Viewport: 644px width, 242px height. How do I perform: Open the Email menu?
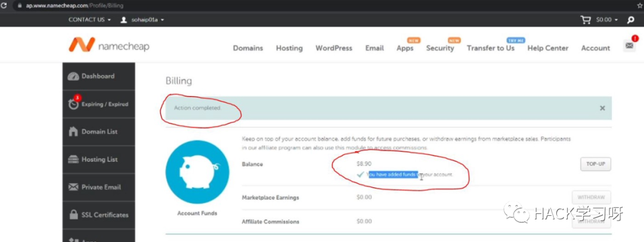pos(374,48)
